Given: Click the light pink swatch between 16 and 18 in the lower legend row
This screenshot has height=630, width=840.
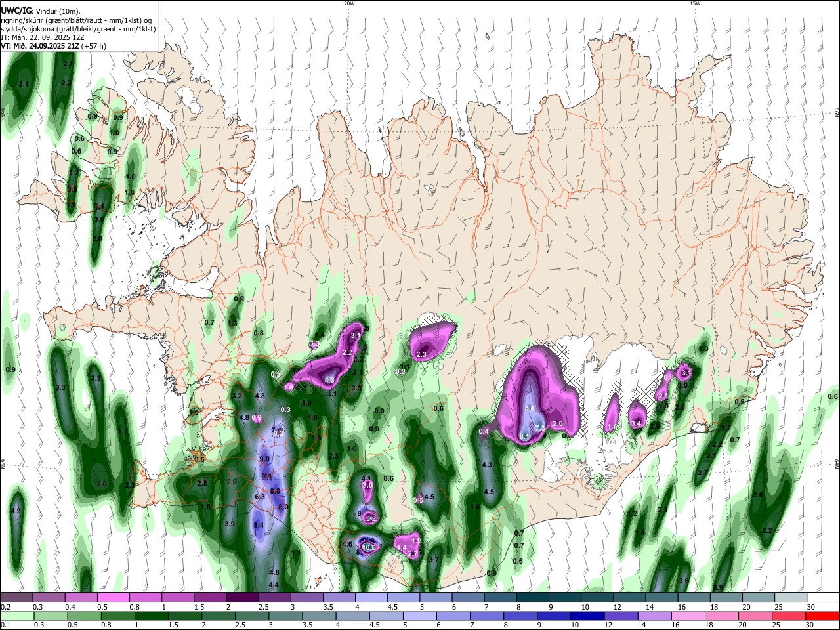Looking at the screenshot, I should click(x=687, y=616).
